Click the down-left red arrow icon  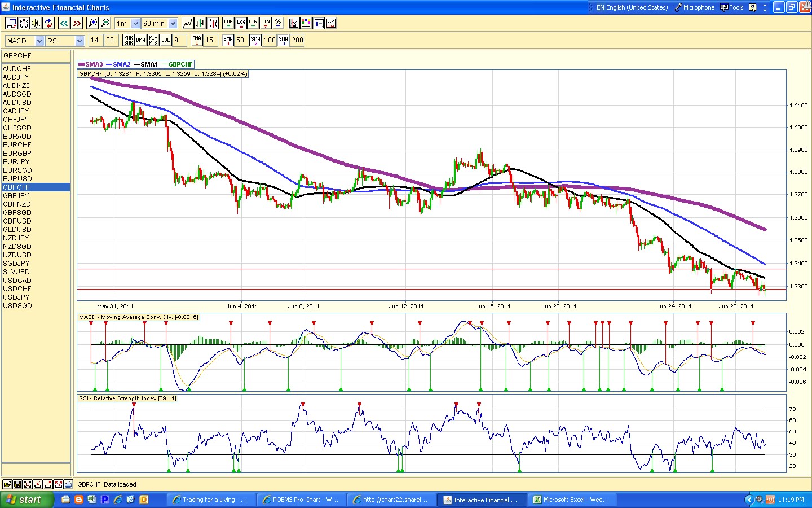[38, 484]
